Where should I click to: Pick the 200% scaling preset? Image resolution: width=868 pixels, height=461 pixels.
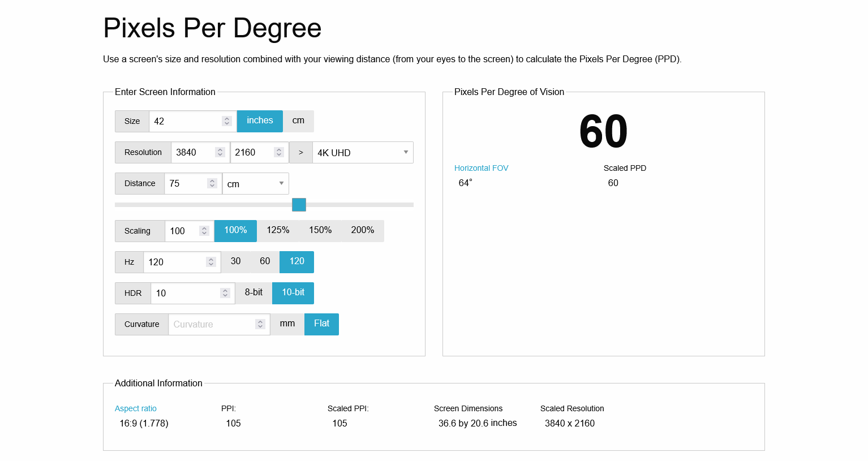363,231
